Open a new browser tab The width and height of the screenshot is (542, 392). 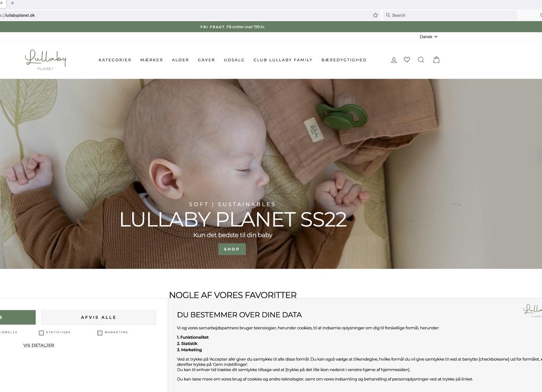(12, 3)
